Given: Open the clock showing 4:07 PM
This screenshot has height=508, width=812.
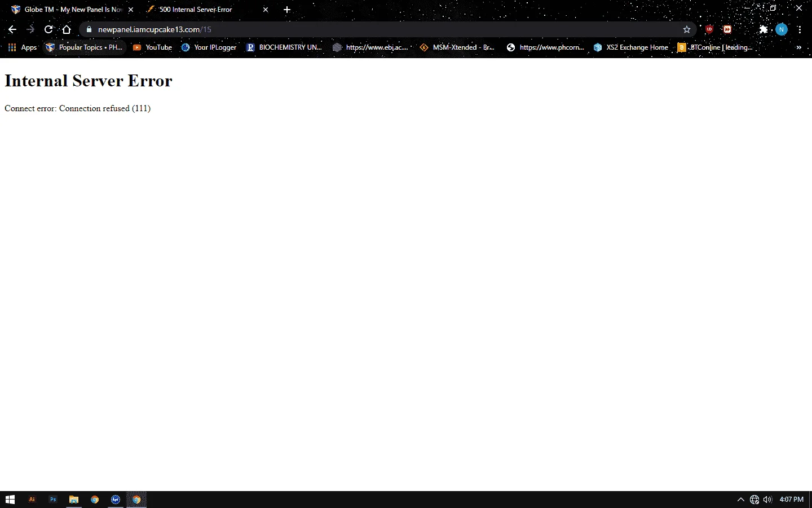Looking at the screenshot, I should coord(791,500).
